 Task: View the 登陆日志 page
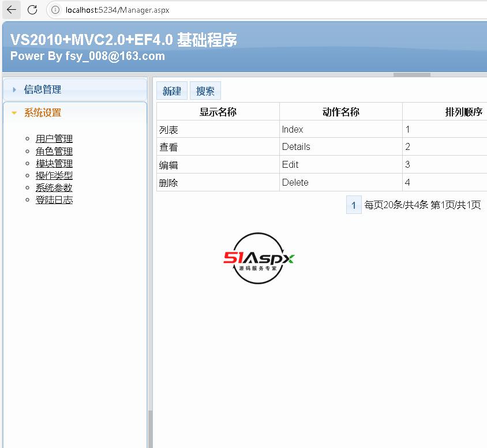[54, 199]
